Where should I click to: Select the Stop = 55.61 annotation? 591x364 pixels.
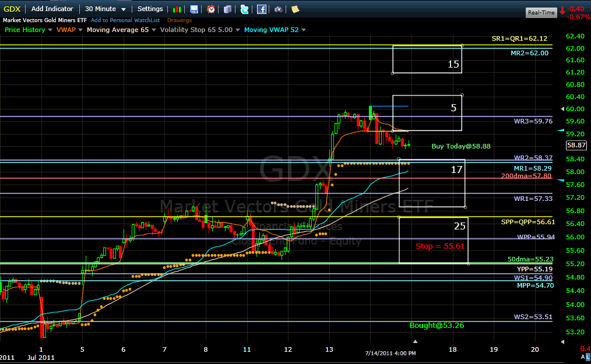click(x=440, y=246)
